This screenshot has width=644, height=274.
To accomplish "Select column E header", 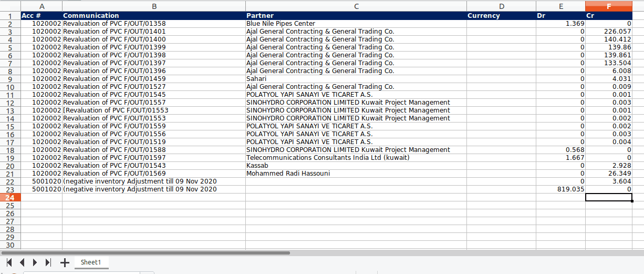I will (560, 6).
